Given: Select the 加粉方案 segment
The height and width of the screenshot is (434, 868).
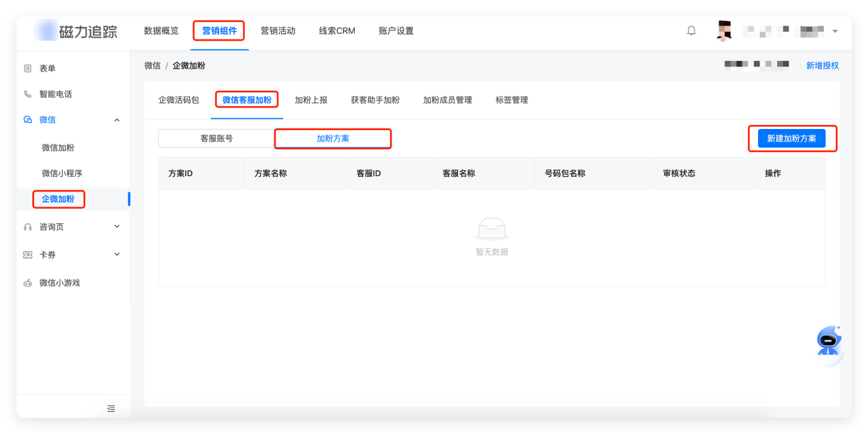Looking at the screenshot, I should point(333,138).
